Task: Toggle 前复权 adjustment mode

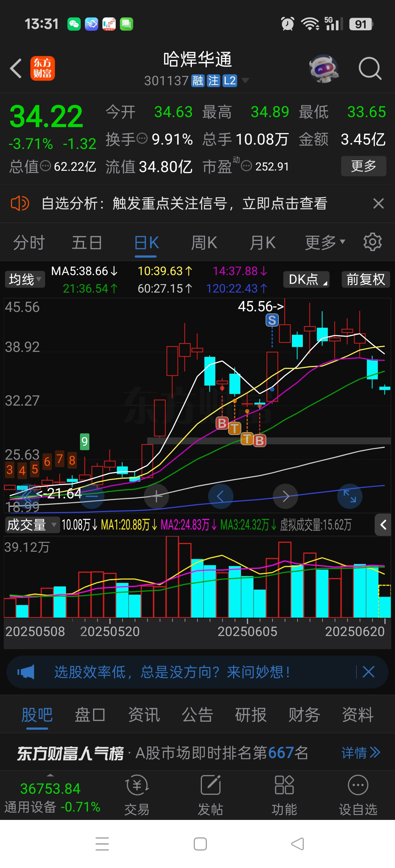Action: click(x=366, y=279)
